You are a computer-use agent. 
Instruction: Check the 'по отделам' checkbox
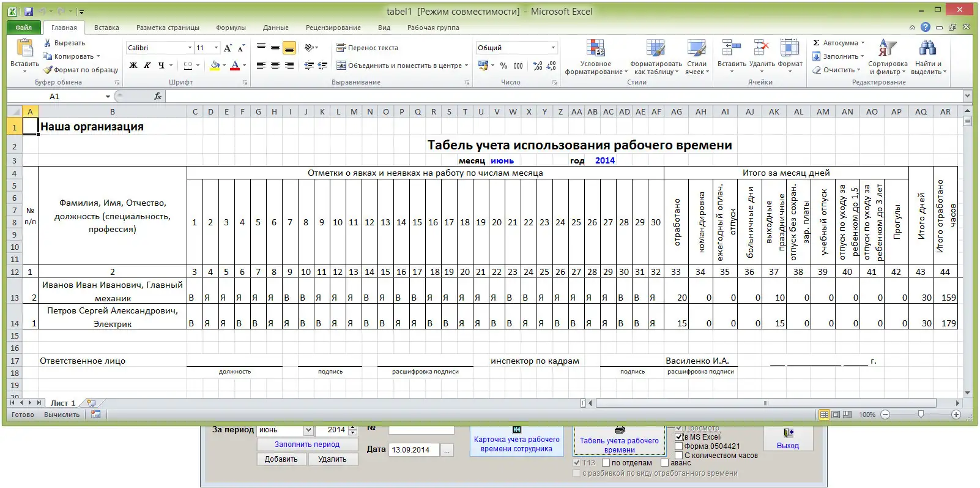tap(606, 463)
